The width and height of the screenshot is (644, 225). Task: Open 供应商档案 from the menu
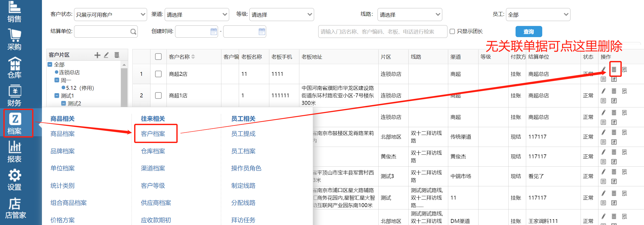coord(156,203)
